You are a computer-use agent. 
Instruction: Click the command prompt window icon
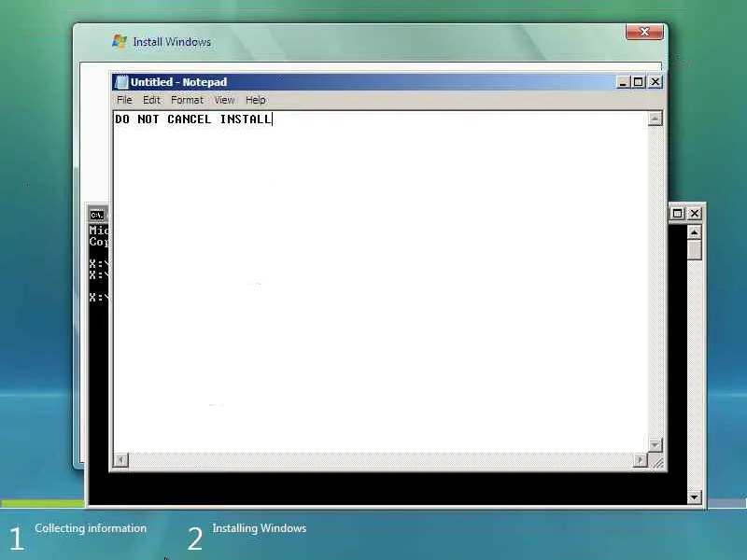pos(97,215)
